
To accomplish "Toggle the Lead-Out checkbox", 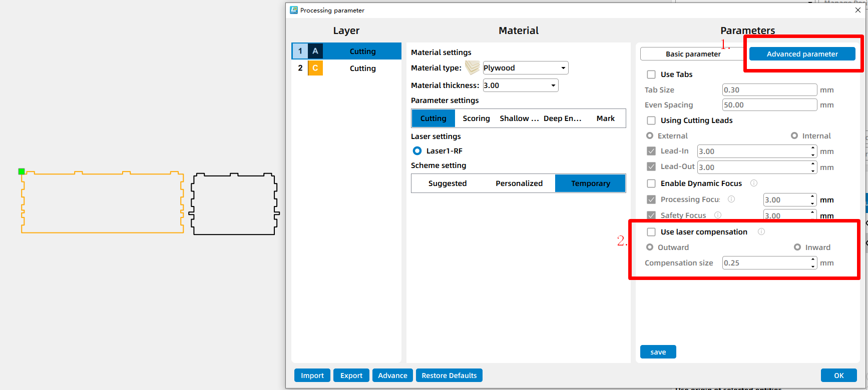I will pyautogui.click(x=651, y=166).
